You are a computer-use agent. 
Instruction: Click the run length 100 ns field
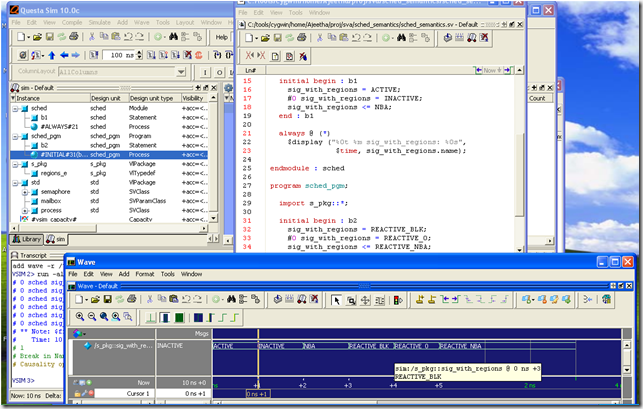click(120, 55)
